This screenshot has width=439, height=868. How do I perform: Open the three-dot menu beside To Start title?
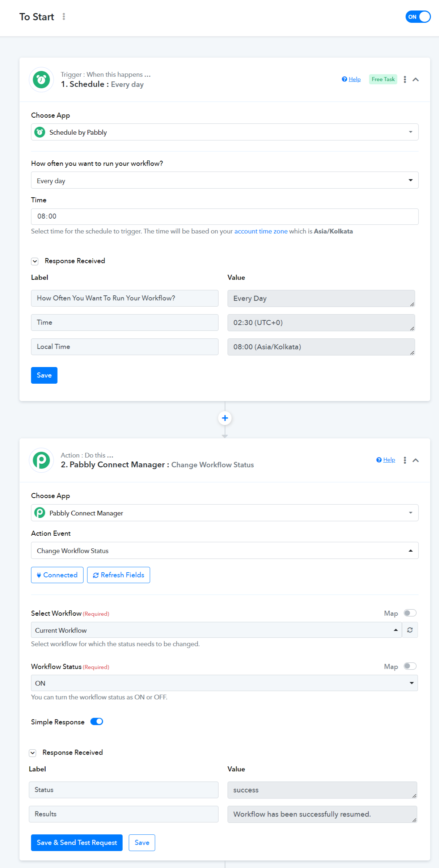[64, 17]
